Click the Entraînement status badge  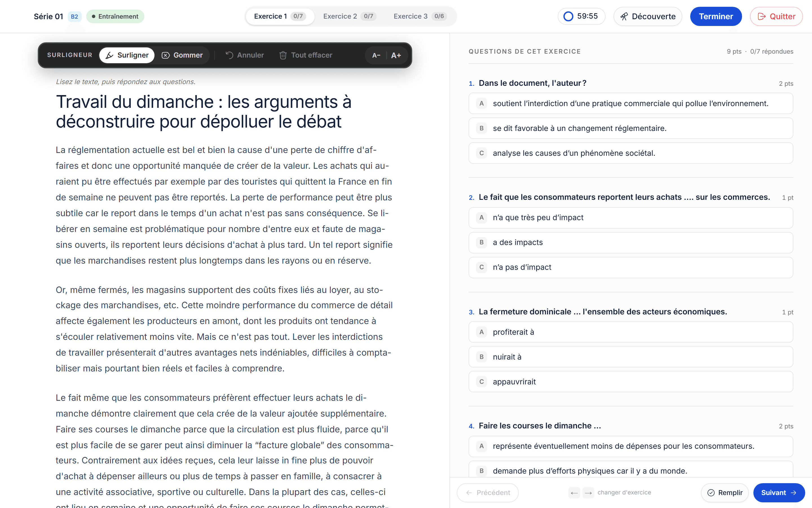point(115,16)
